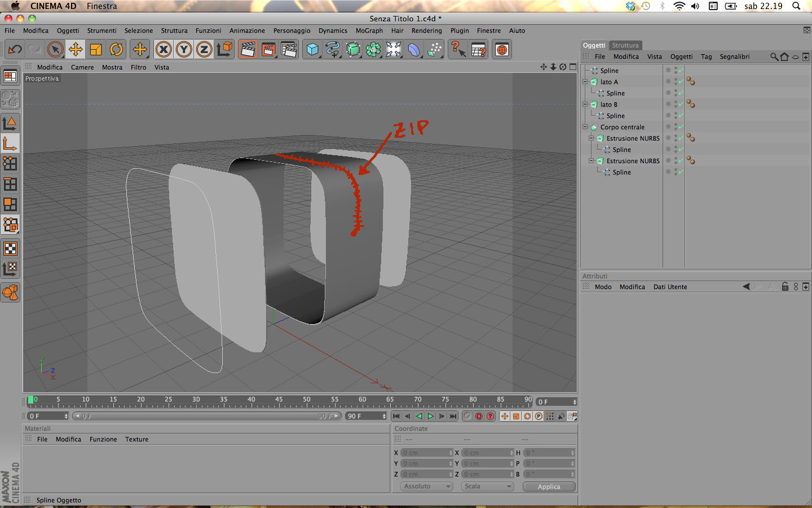Viewport: 812px width, 508px height.
Task: Click frame 45 on the timeline ruler
Action: coord(279,402)
